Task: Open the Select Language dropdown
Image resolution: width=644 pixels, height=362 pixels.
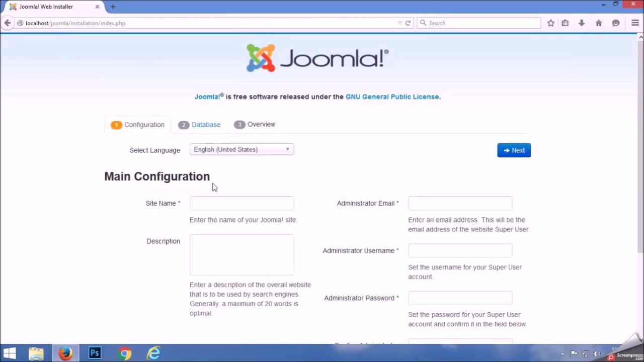Action: point(242,149)
